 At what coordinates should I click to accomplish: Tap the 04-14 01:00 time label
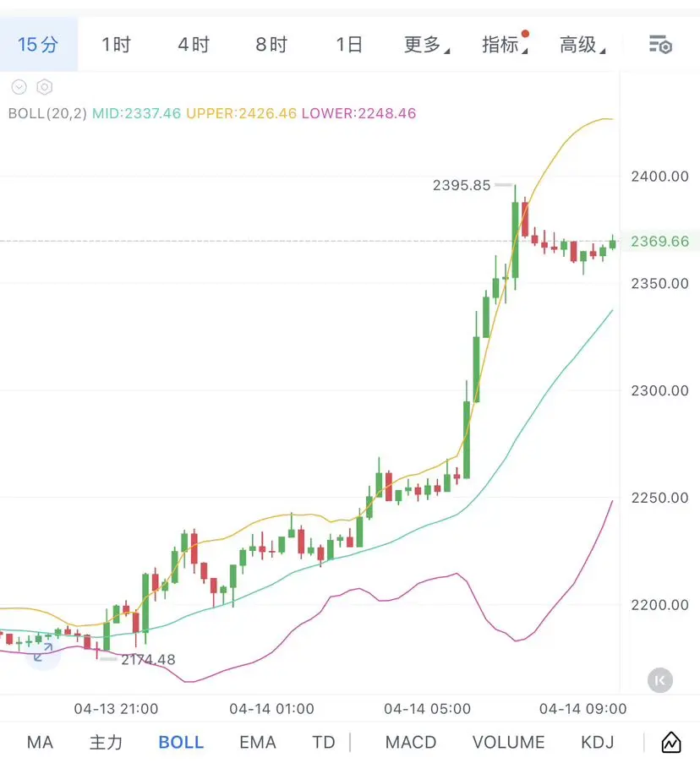tap(271, 708)
